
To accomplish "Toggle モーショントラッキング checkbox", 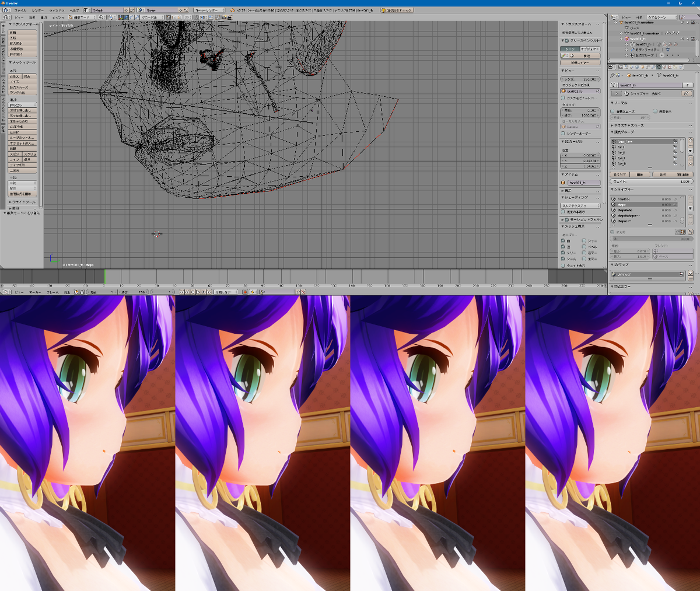I will pos(566,220).
